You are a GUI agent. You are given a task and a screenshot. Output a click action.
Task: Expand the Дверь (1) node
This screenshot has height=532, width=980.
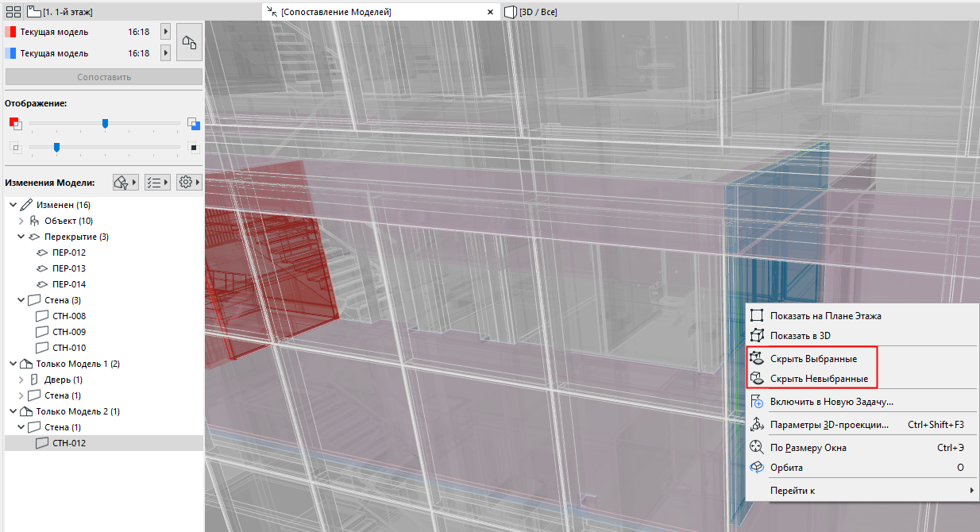(x=21, y=380)
